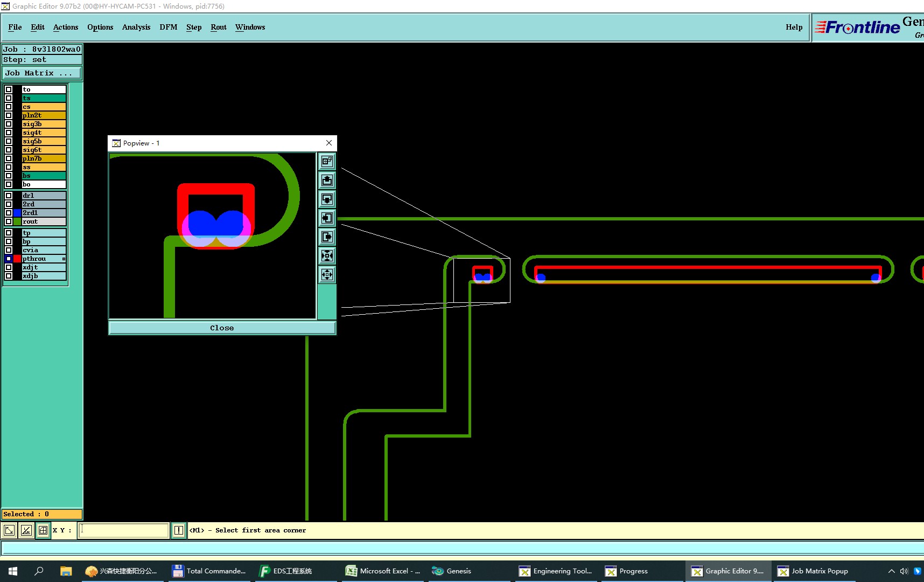This screenshot has width=924, height=582.
Task: Switch to Progress window in taskbar
Action: pyautogui.click(x=642, y=571)
